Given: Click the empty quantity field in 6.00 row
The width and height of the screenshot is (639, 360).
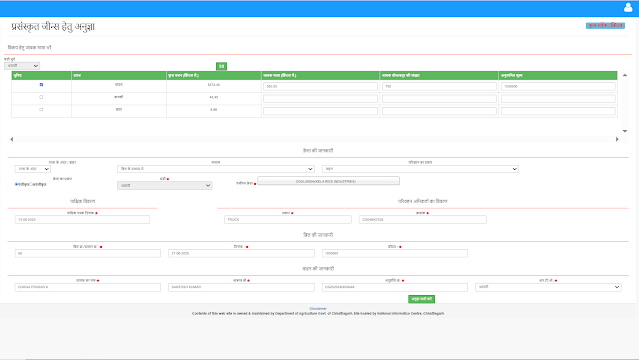Looking at the screenshot, I should [320, 111].
